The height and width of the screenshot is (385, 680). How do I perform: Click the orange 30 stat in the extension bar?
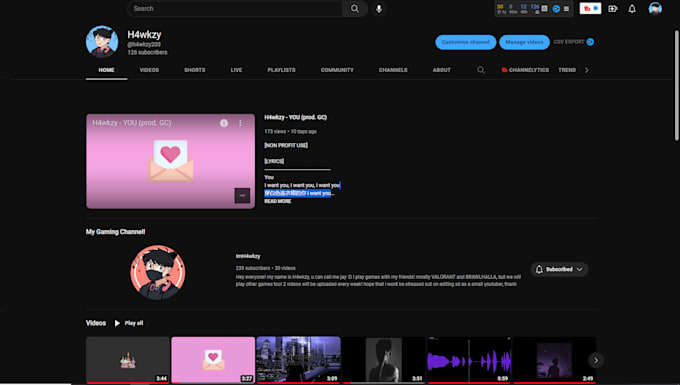pos(500,7)
